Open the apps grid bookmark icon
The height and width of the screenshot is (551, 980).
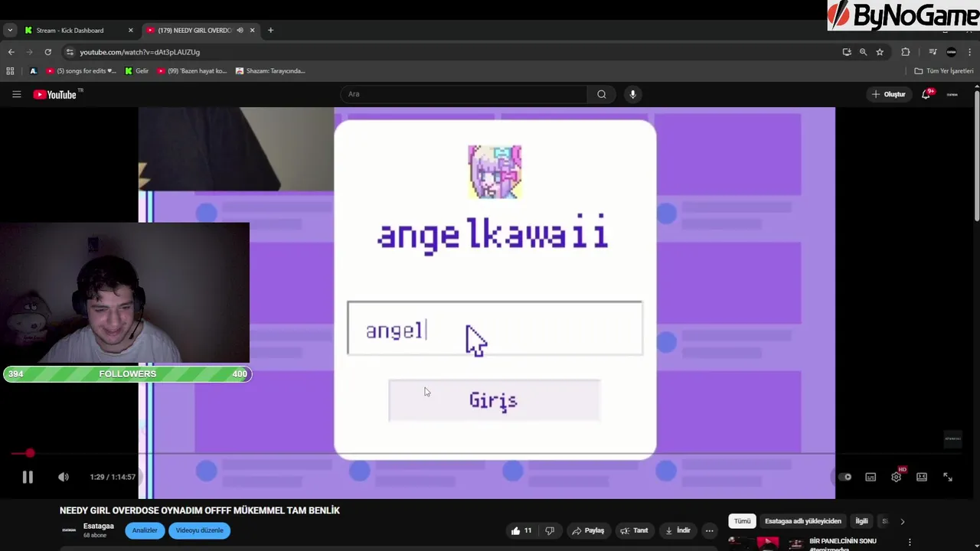[10, 71]
